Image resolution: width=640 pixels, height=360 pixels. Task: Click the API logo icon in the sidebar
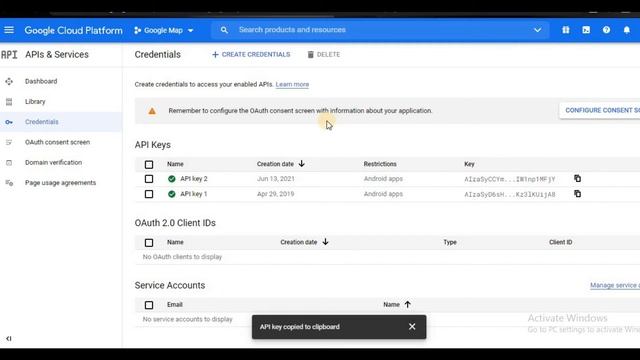pyautogui.click(x=9, y=54)
